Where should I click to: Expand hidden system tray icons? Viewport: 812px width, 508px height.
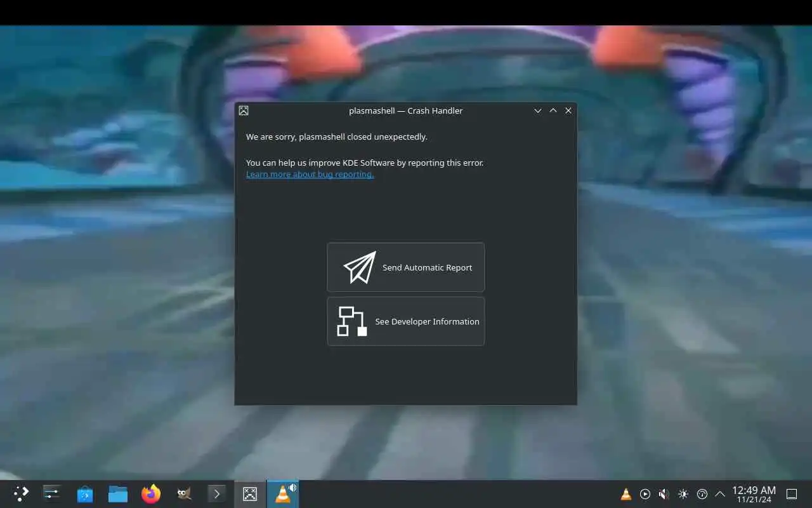tap(720, 494)
